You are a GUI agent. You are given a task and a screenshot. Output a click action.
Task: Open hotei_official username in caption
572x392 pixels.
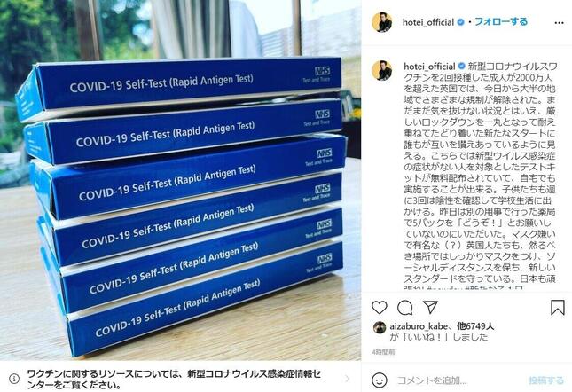(x=429, y=67)
